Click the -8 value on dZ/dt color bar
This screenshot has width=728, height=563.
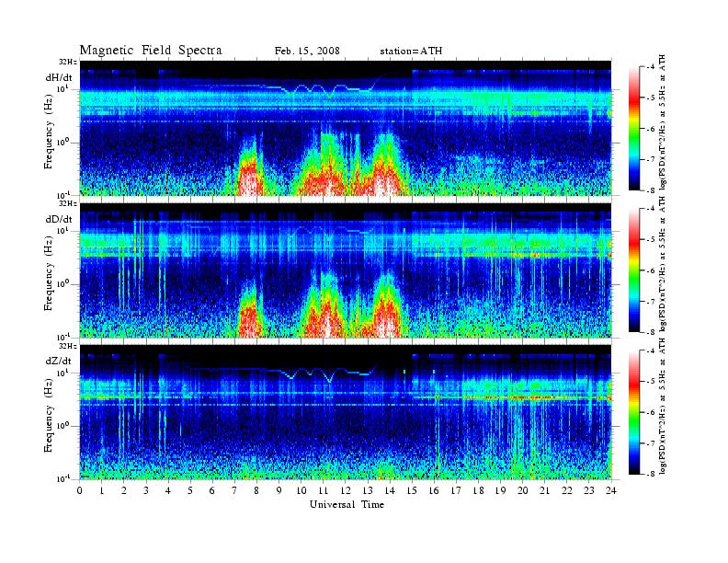coord(652,474)
